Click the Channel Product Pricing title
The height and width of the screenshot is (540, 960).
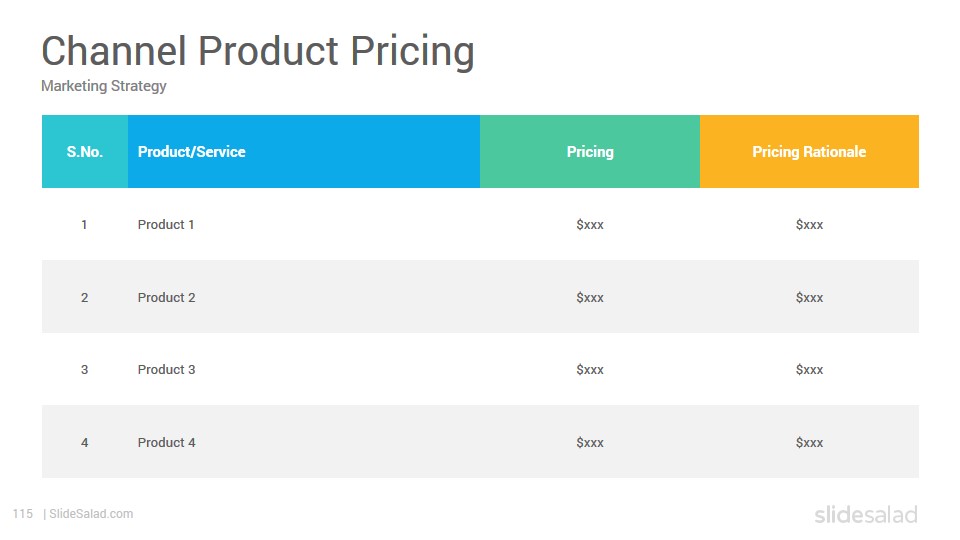pos(258,51)
